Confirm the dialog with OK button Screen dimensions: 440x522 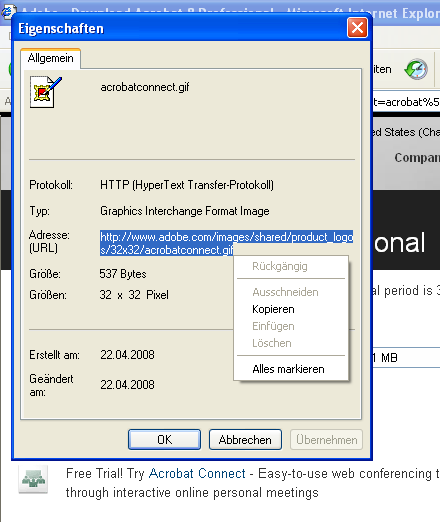[165, 440]
